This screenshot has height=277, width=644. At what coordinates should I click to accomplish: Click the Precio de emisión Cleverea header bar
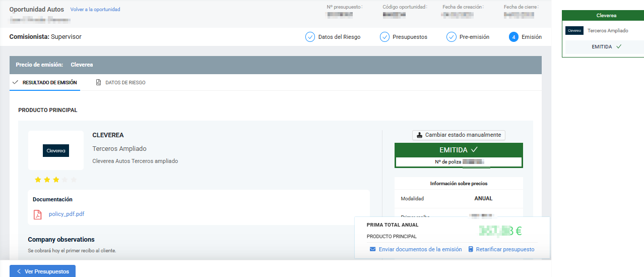click(276, 65)
